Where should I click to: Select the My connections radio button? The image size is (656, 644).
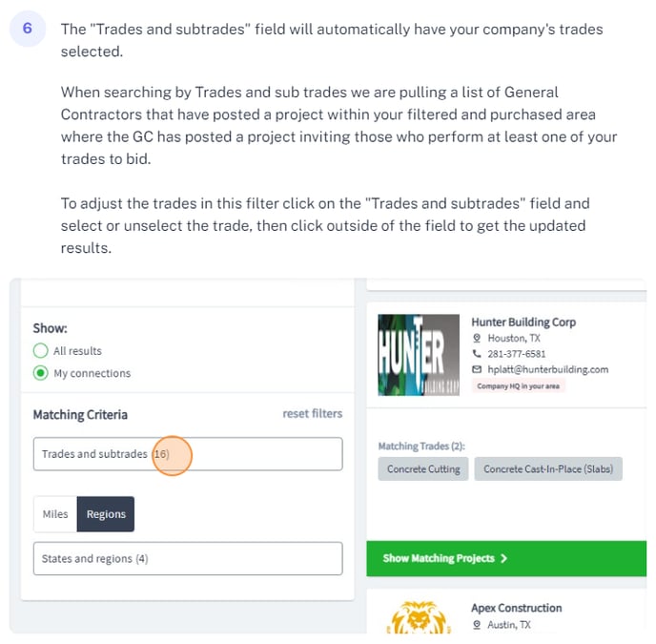click(x=41, y=373)
